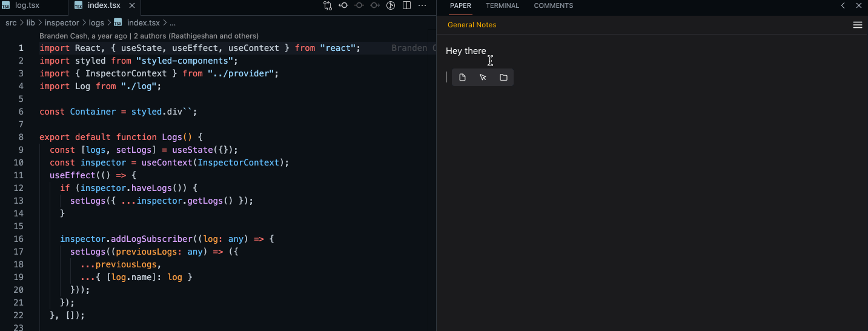Open the 'inspector' breadcrumb segment
The image size is (868, 331).
pyautogui.click(x=62, y=22)
